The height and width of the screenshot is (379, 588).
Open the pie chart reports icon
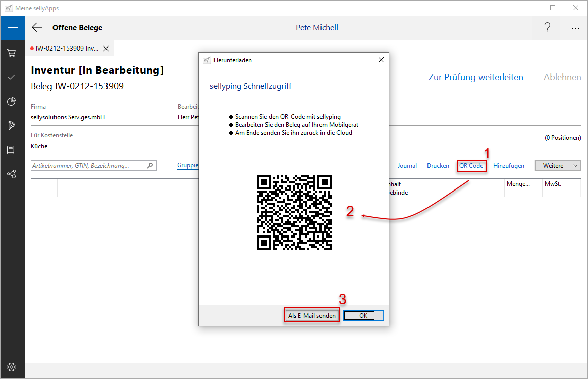tap(12, 102)
